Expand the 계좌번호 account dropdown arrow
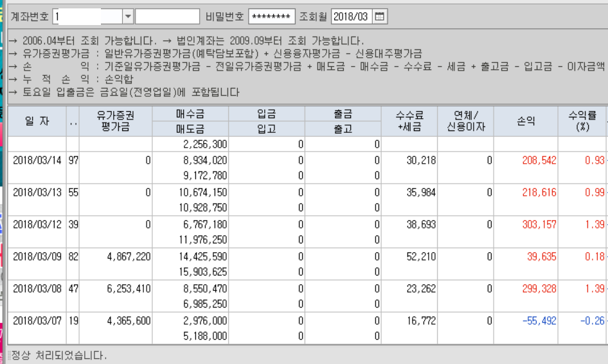 coord(127,17)
